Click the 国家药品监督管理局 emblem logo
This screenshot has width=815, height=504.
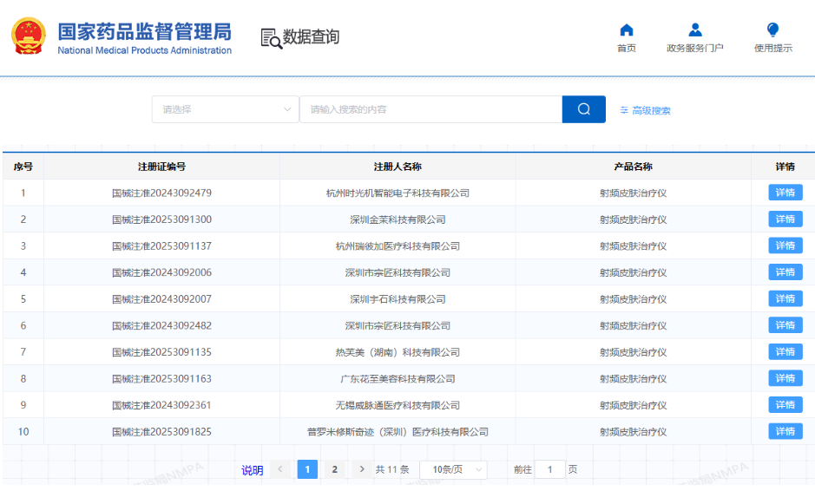click(x=28, y=36)
